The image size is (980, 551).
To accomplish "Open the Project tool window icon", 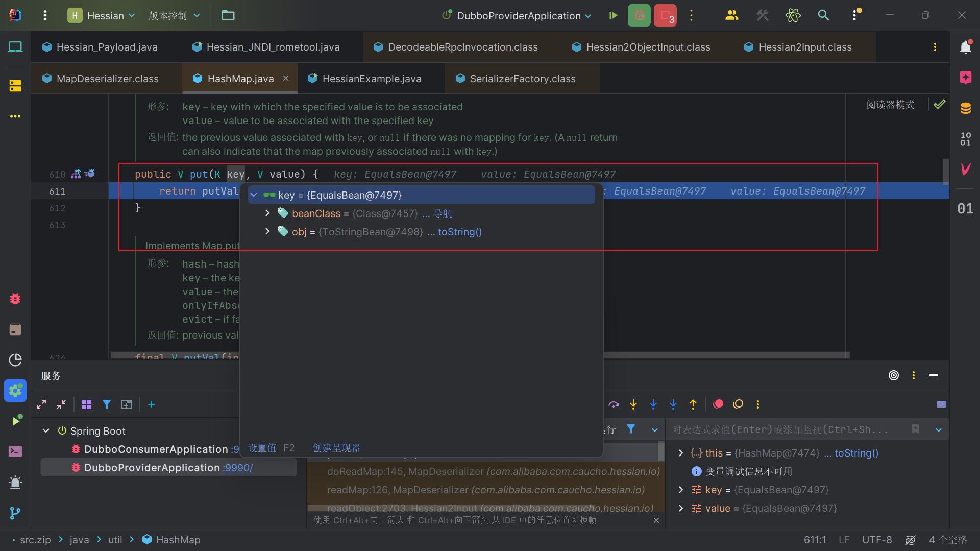I will pyautogui.click(x=15, y=47).
